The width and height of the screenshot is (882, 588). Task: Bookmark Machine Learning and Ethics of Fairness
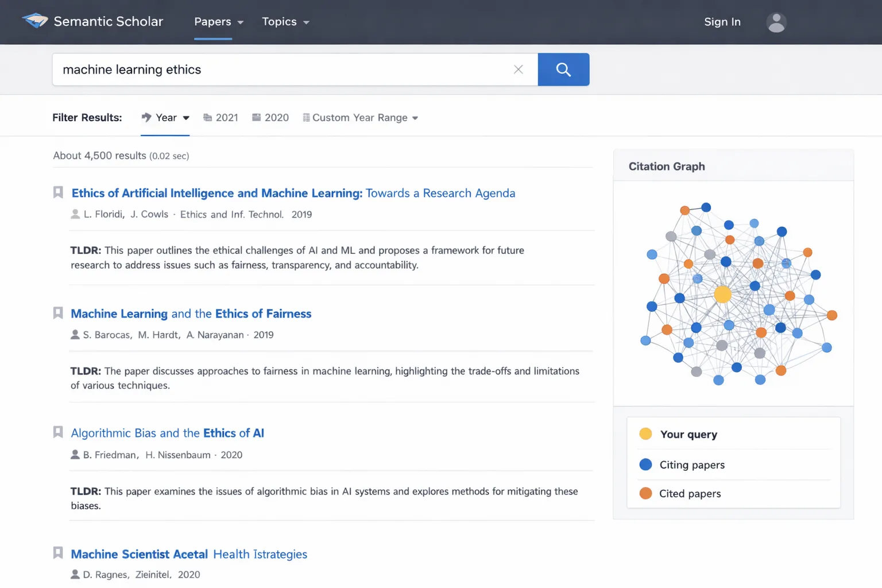(58, 313)
